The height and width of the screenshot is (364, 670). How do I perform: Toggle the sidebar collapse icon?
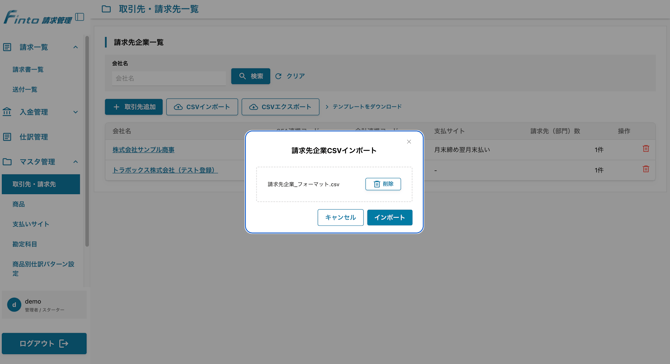pyautogui.click(x=79, y=17)
